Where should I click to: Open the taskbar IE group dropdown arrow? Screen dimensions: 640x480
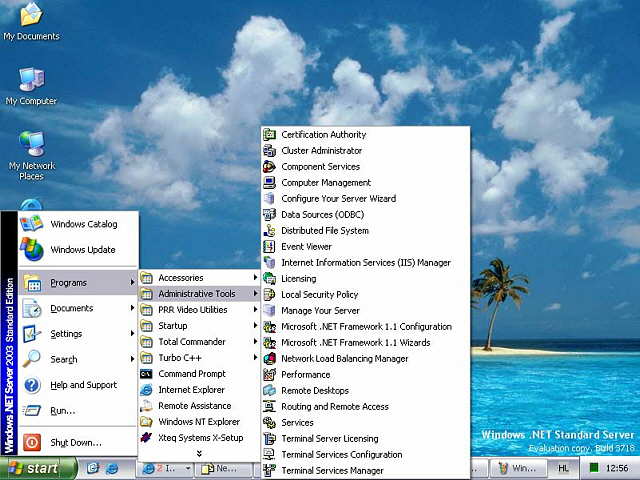(x=188, y=468)
